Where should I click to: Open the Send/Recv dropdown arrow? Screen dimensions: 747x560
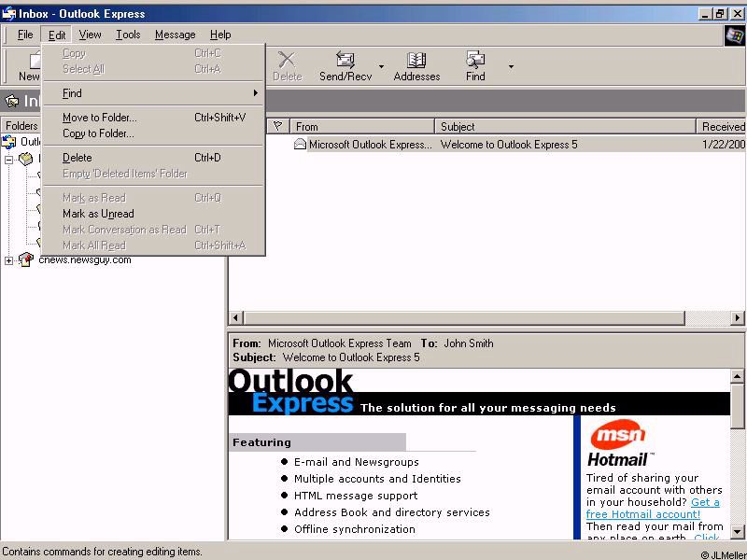(381, 67)
